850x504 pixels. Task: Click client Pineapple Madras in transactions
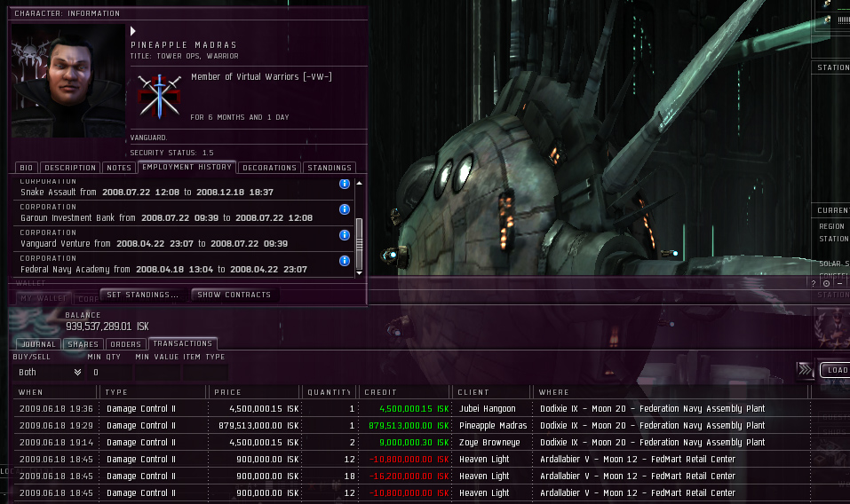tap(493, 426)
